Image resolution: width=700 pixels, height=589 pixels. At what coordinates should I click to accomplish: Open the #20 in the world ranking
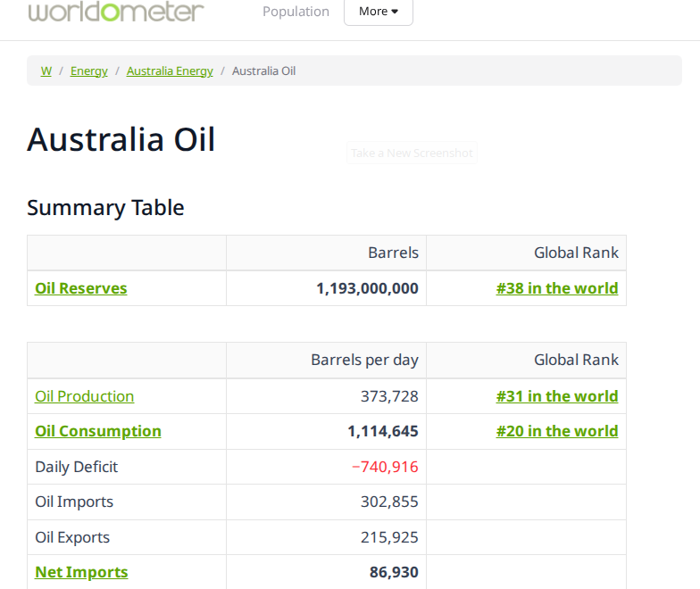coord(557,431)
